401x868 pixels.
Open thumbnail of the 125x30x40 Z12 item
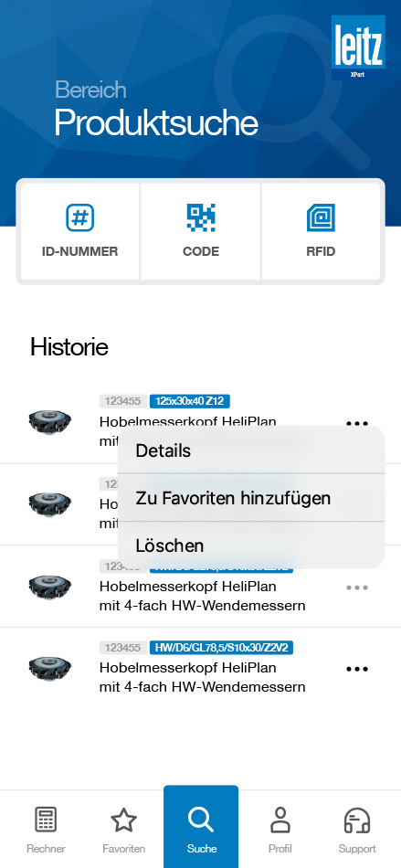click(49, 422)
